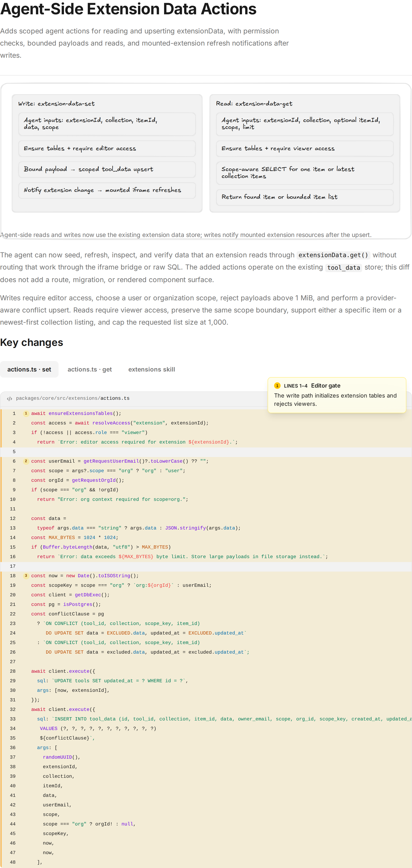The height and width of the screenshot is (868, 412).
Task: Click the yellow badge in the Editor gate note
Action: [x=277, y=386]
